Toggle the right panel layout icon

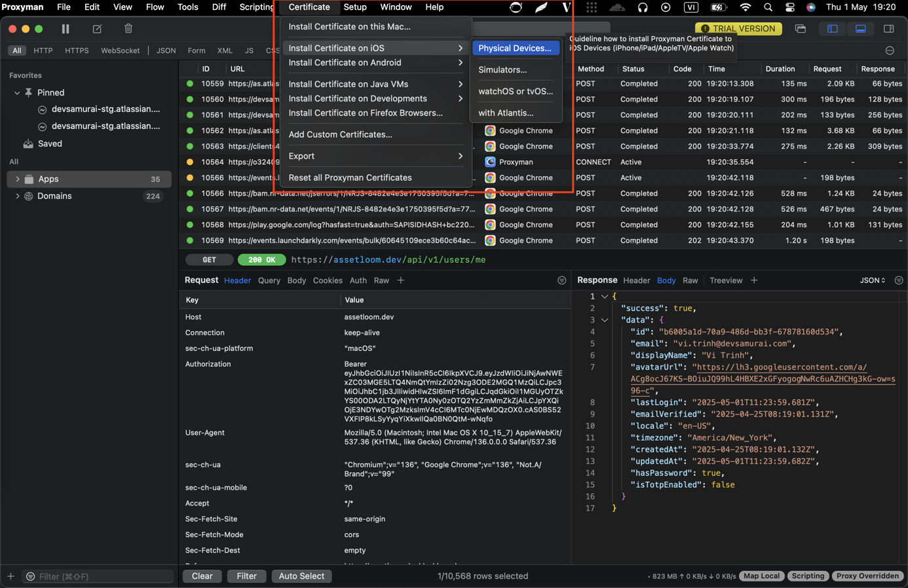[x=889, y=29]
